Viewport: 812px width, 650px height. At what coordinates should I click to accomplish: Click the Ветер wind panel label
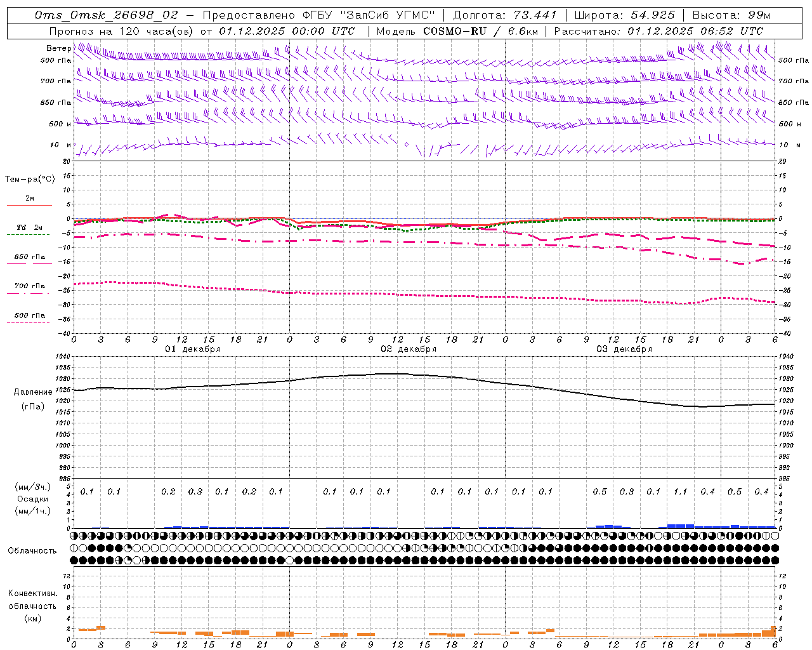pyautogui.click(x=58, y=48)
